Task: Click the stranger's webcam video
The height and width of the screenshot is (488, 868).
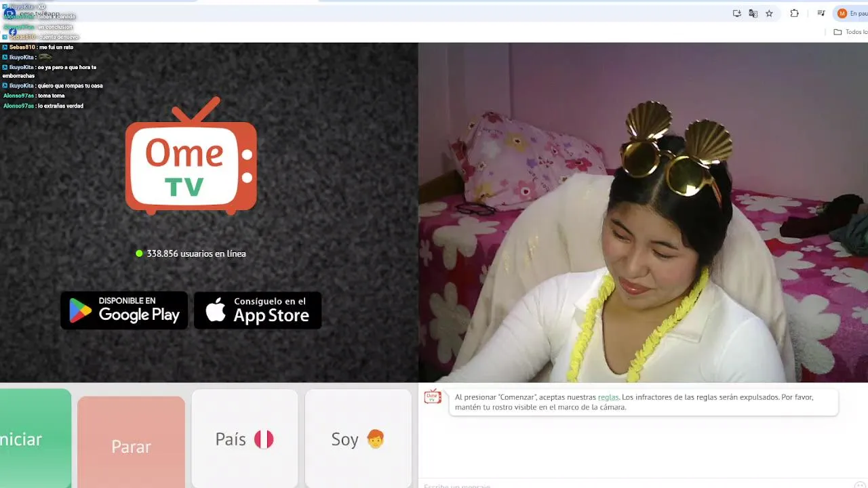Action: 643,212
